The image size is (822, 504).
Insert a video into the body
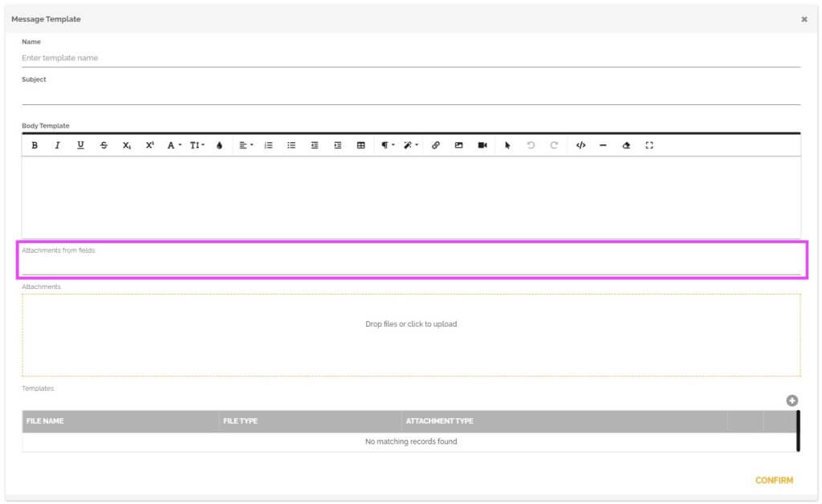482,145
